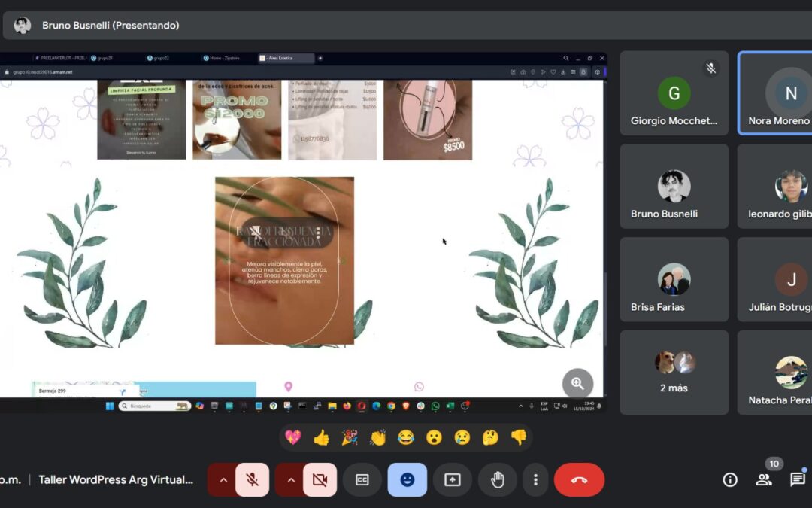Send the thumbs down reaction

click(518, 437)
